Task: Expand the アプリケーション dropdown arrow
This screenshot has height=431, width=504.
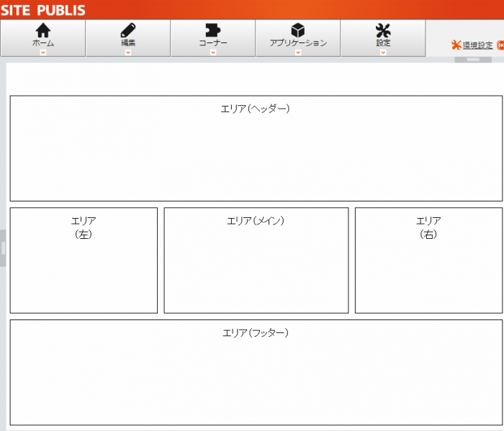Action: pyautogui.click(x=298, y=53)
